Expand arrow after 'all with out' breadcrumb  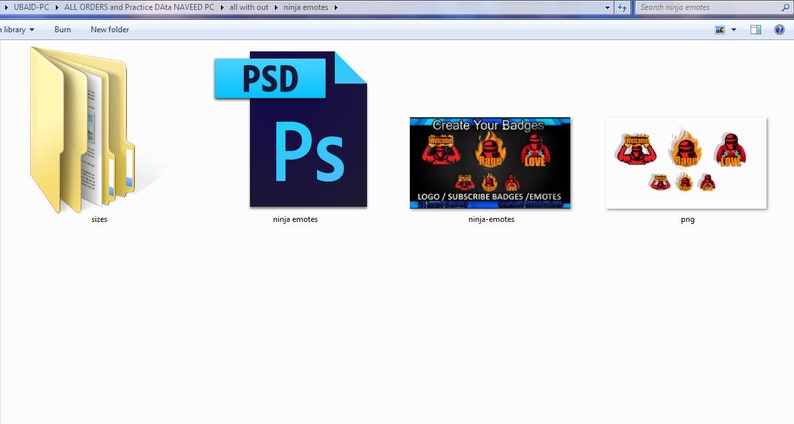tap(276, 8)
